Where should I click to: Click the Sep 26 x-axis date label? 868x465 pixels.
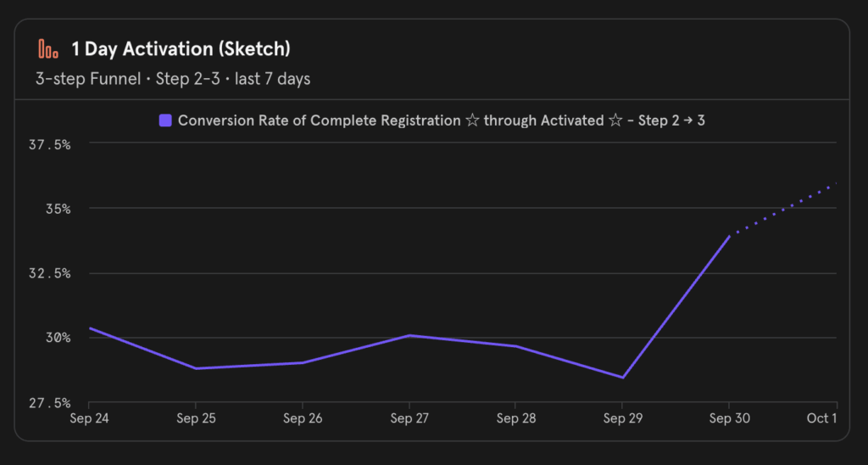pos(303,418)
